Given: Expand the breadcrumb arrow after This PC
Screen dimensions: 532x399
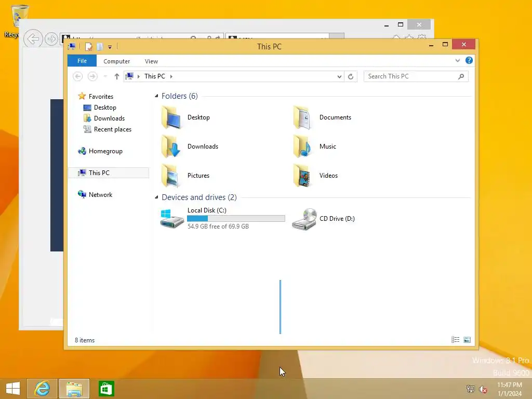Looking at the screenshot, I should coord(171,77).
